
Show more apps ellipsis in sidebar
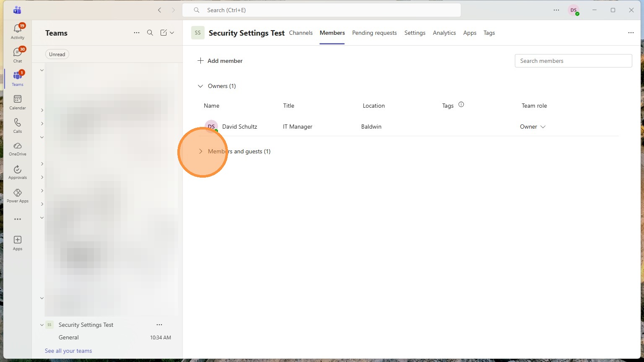[x=18, y=219]
